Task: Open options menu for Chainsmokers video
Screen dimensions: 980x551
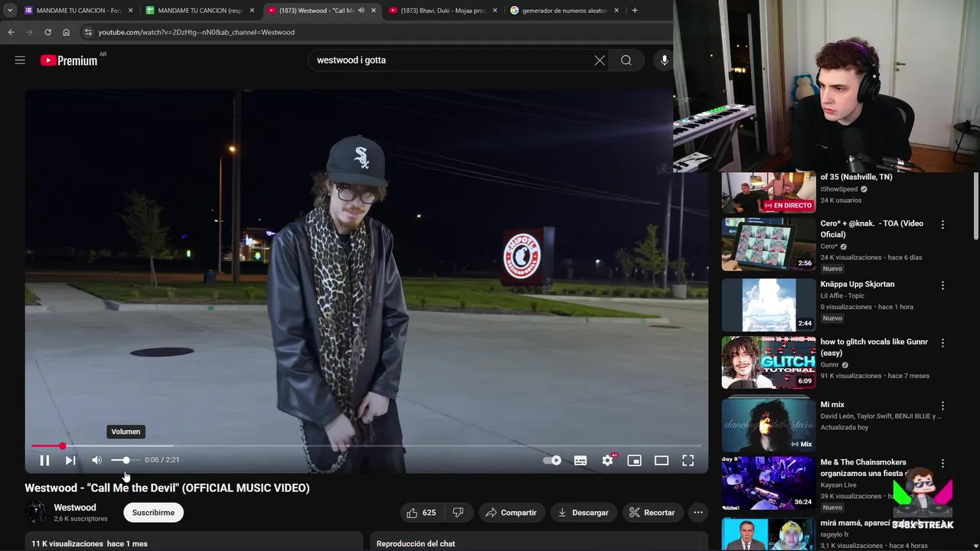Action: point(942,464)
